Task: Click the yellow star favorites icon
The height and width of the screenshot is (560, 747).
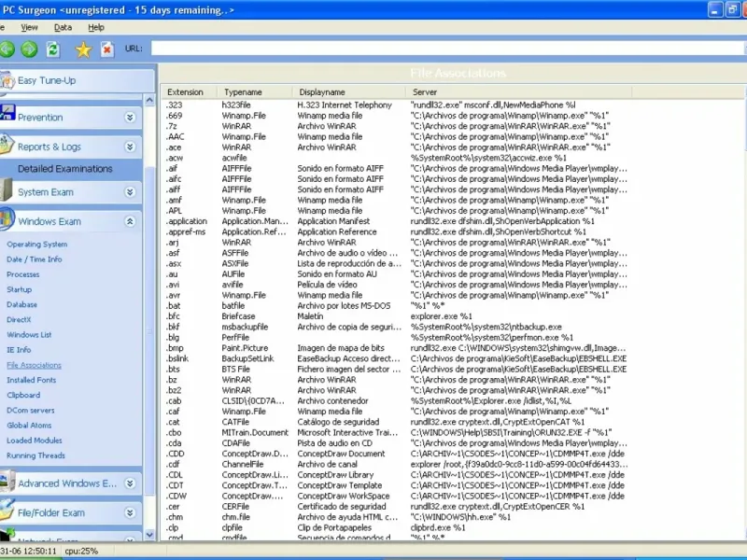Action: 83,49
